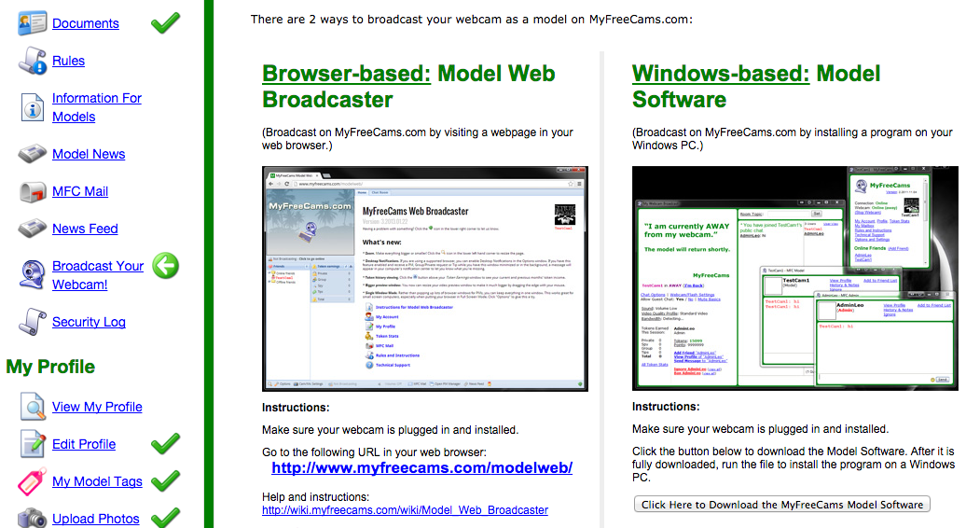This screenshot has width=980, height=528.
Task: Click the Information For Models info icon
Action: click(33, 107)
